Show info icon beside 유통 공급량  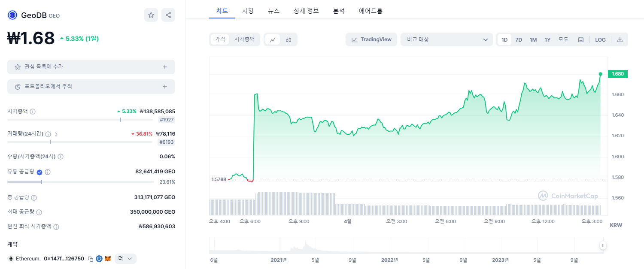pyautogui.click(x=48, y=172)
